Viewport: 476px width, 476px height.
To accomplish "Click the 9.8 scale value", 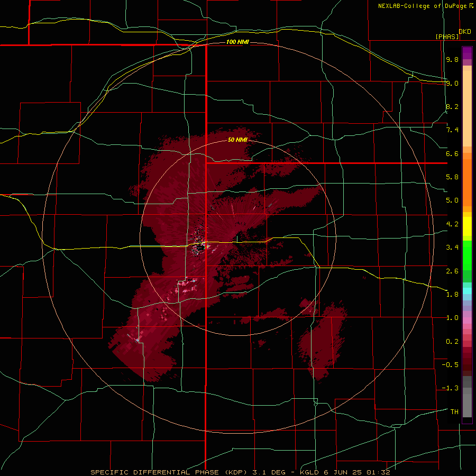I will coord(452,59).
